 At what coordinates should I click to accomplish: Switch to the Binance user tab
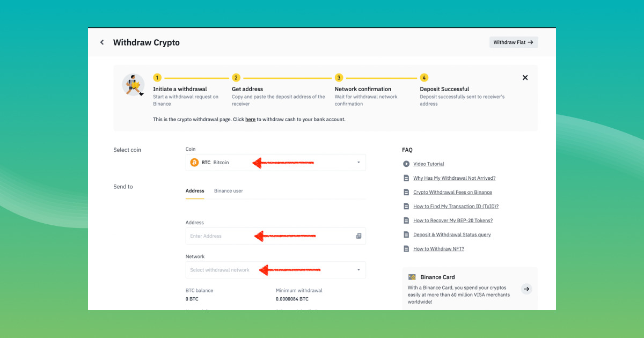pos(229,191)
